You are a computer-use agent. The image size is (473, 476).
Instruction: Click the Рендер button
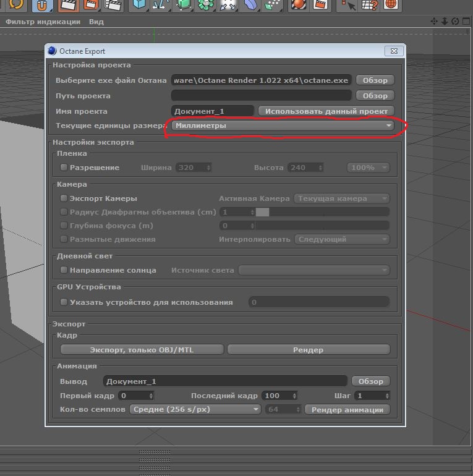pos(308,349)
